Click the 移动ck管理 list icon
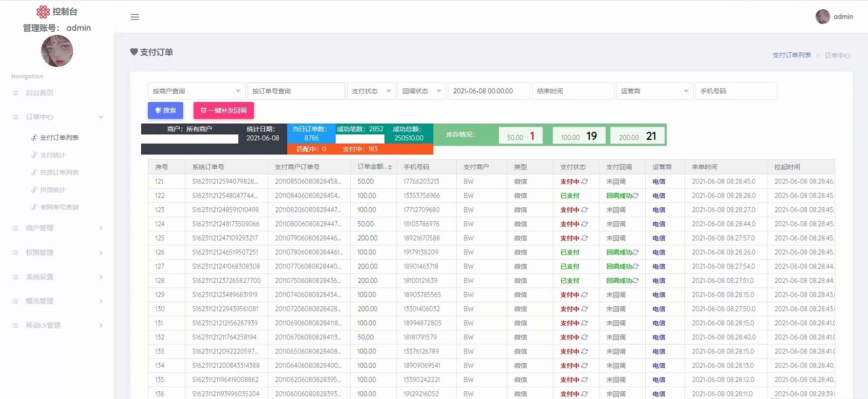The width and height of the screenshot is (868, 399). coord(15,325)
